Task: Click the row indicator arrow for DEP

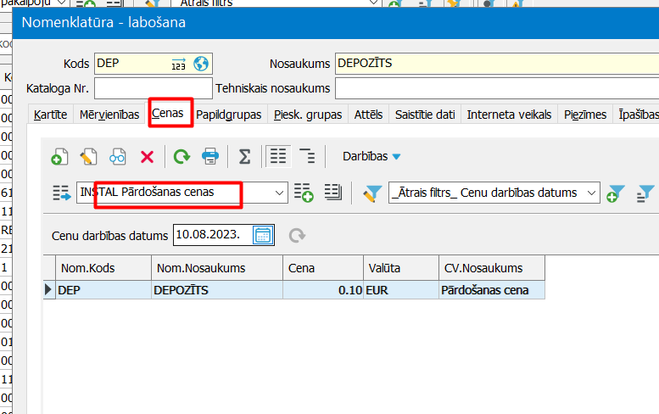Action: coord(49,290)
